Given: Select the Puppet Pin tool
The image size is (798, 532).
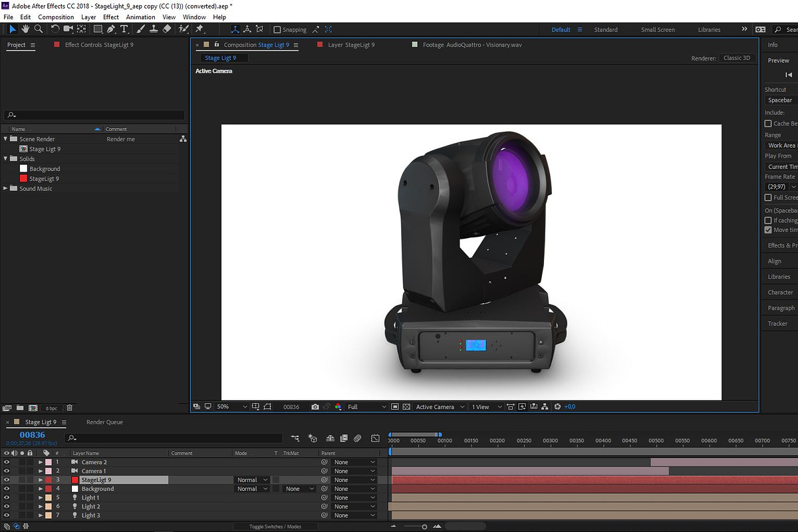Looking at the screenshot, I should [199, 29].
